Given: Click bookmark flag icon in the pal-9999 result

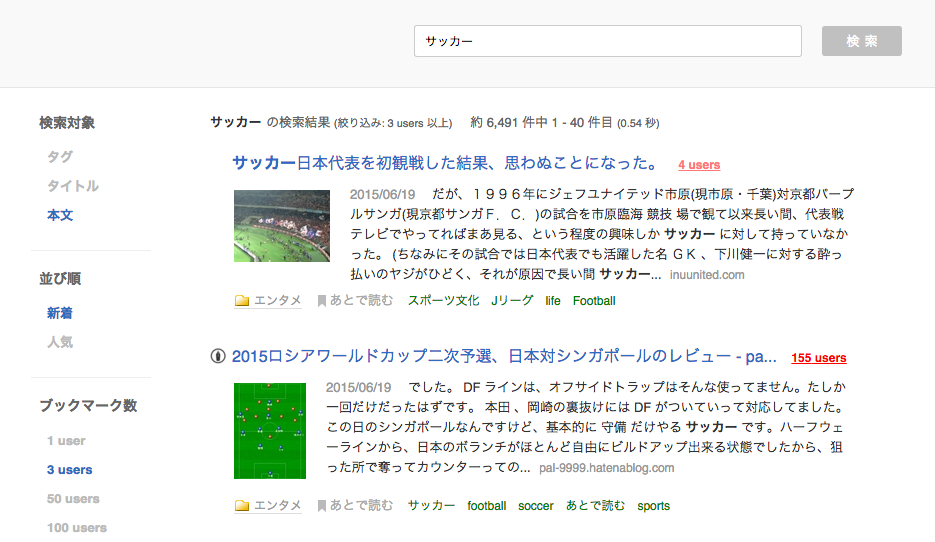Looking at the screenshot, I should (321, 506).
